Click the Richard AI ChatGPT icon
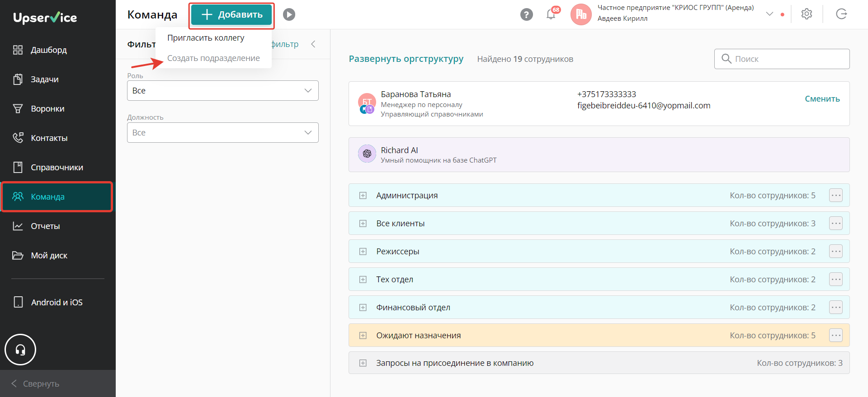868x397 pixels. point(367,154)
